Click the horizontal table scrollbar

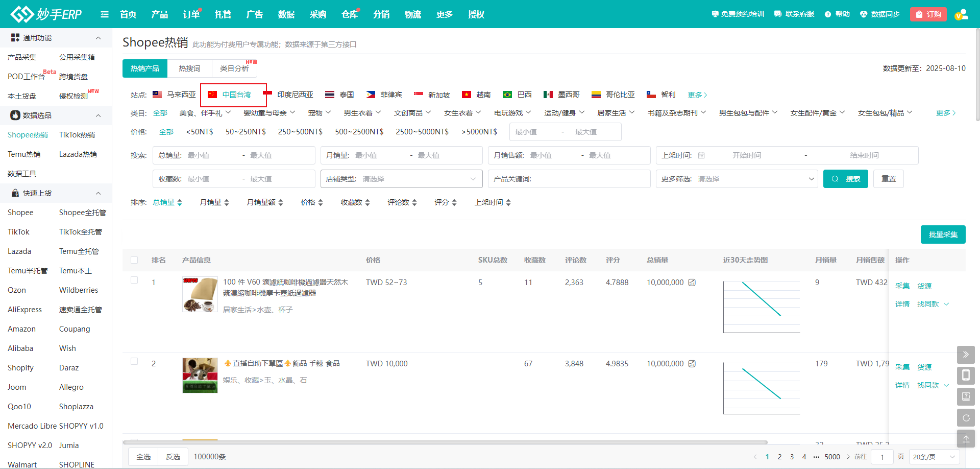(445, 442)
